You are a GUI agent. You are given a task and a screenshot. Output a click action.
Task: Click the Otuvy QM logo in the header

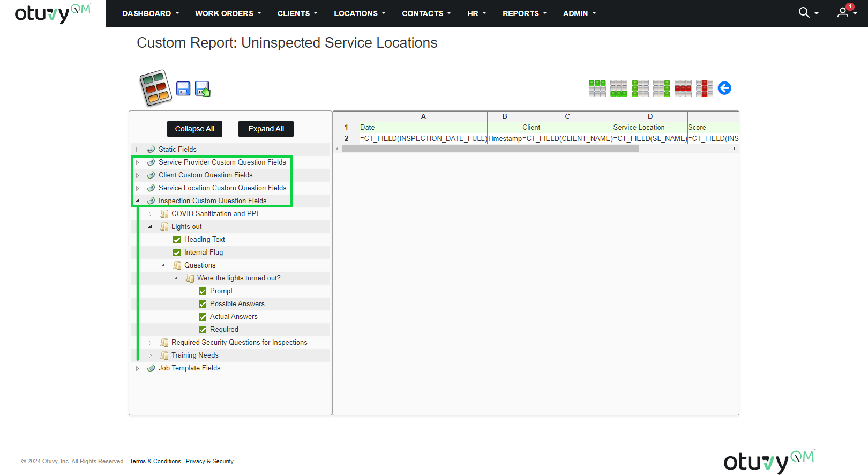pyautogui.click(x=53, y=13)
